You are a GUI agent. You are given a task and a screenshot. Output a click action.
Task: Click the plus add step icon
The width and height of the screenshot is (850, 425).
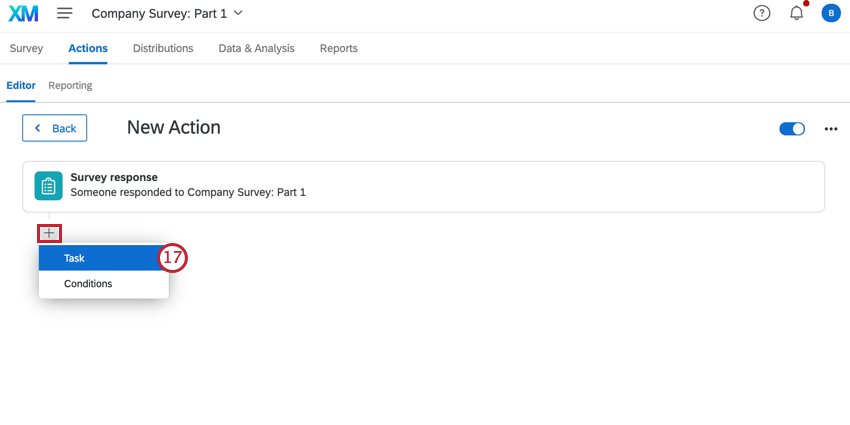point(49,234)
